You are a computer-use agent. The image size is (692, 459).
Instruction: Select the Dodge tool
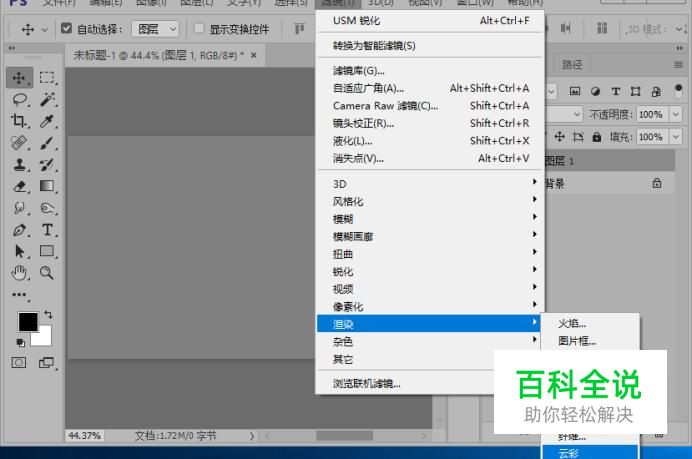pyautogui.click(x=47, y=208)
